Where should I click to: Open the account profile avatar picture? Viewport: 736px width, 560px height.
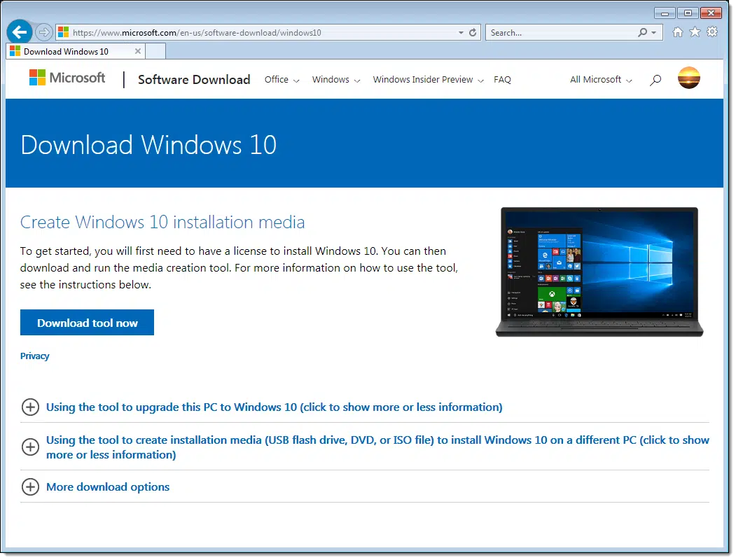689,78
